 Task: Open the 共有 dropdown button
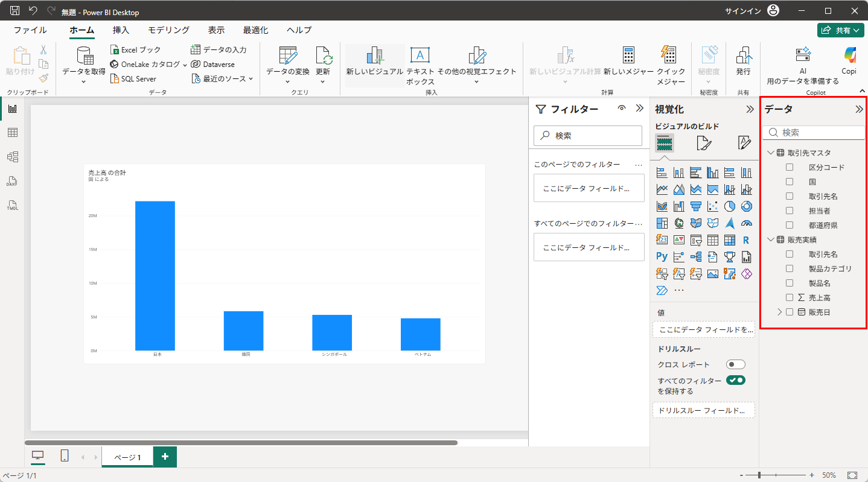pos(841,30)
